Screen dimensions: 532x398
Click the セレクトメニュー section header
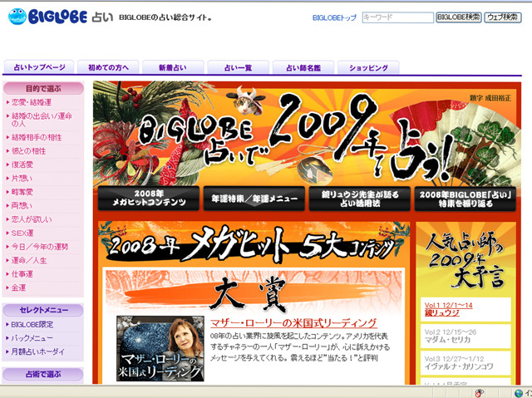43,310
